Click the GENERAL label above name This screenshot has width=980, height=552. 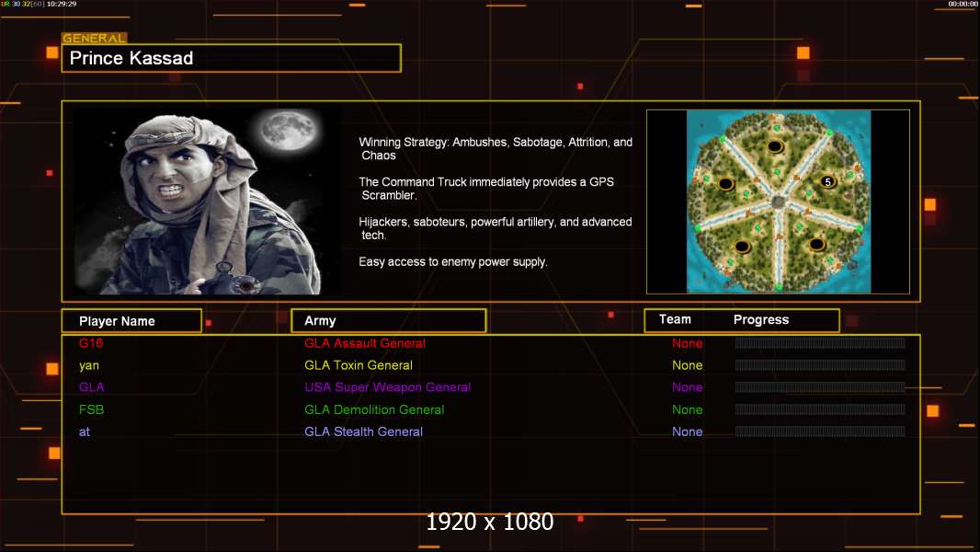coord(94,38)
